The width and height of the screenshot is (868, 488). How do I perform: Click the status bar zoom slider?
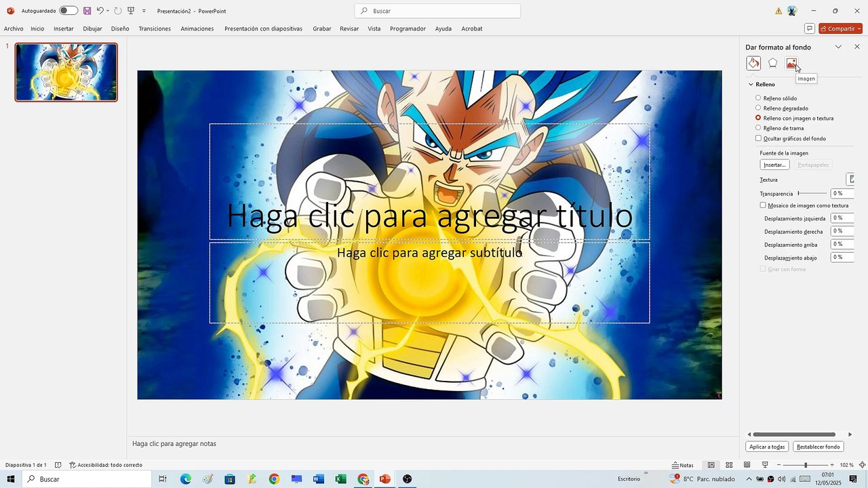[x=806, y=465]
